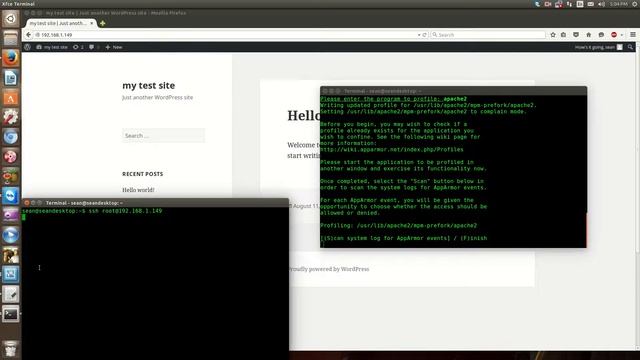Open the 'Hello world!' recent post link

coord(138,190)
